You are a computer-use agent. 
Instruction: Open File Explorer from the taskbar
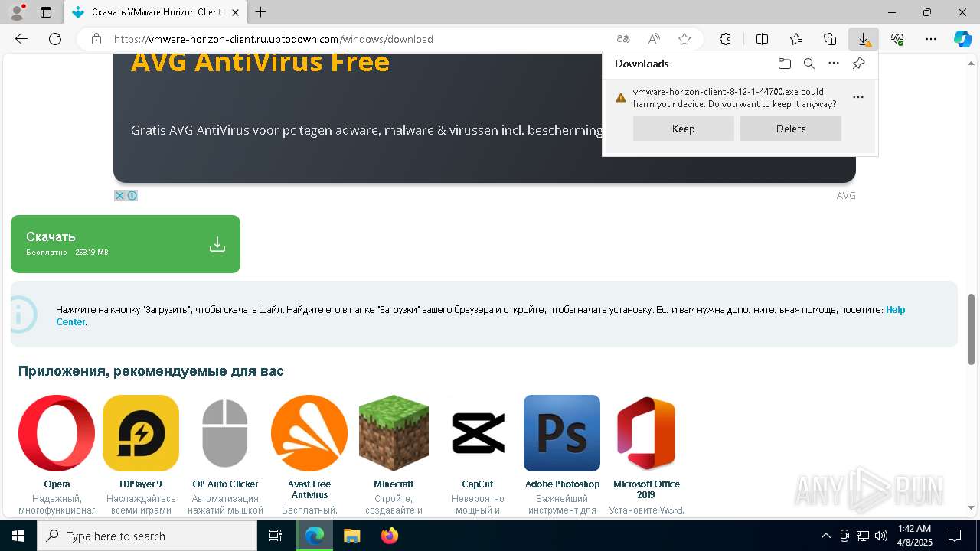coord(351,536)
